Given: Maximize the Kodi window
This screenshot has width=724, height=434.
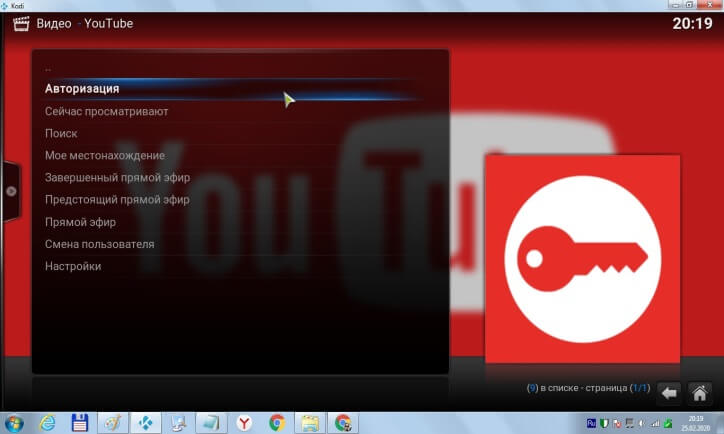Looking at the screenshot, I should (x=689, y=5).
